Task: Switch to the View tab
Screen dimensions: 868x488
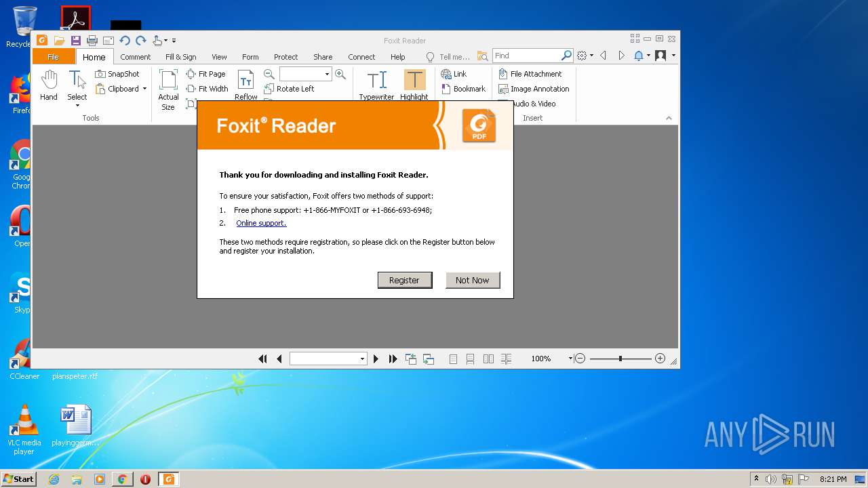Action: coord(219,57)
